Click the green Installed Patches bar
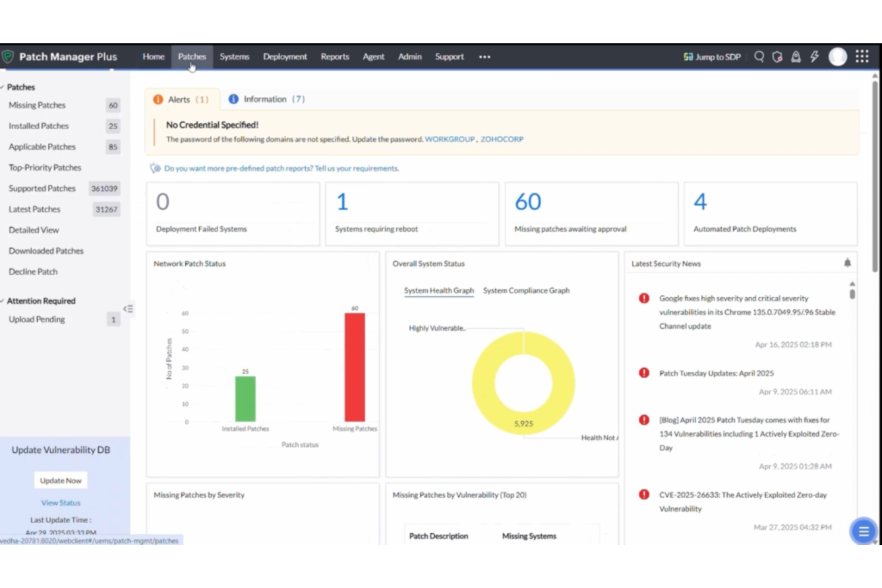 pyautogui.click(x=246, y=399)
